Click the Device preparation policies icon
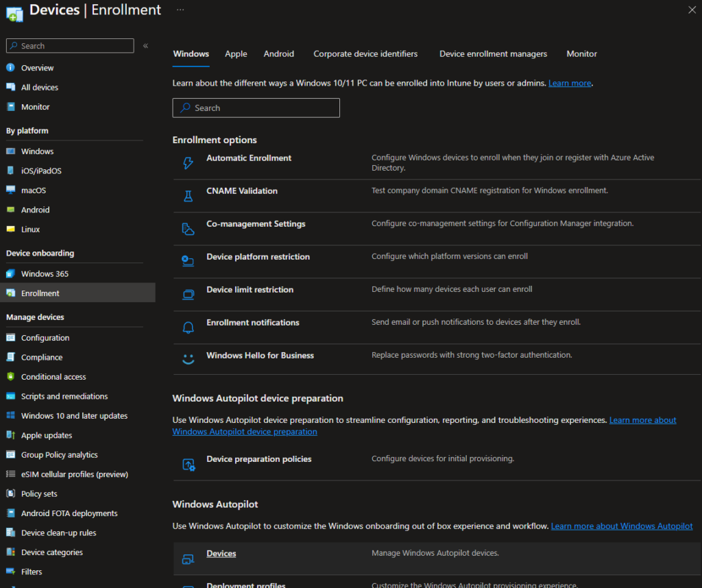 (188, 464)
